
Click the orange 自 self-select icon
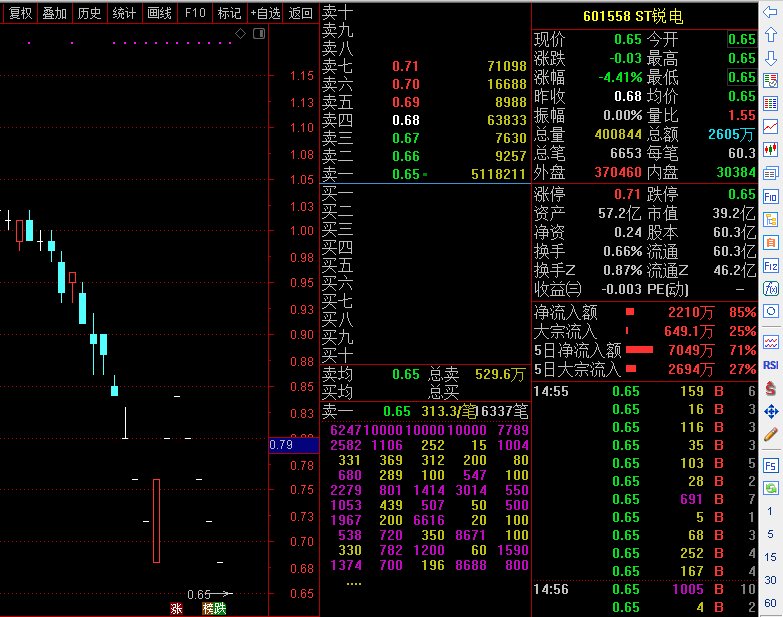(771, 243)
